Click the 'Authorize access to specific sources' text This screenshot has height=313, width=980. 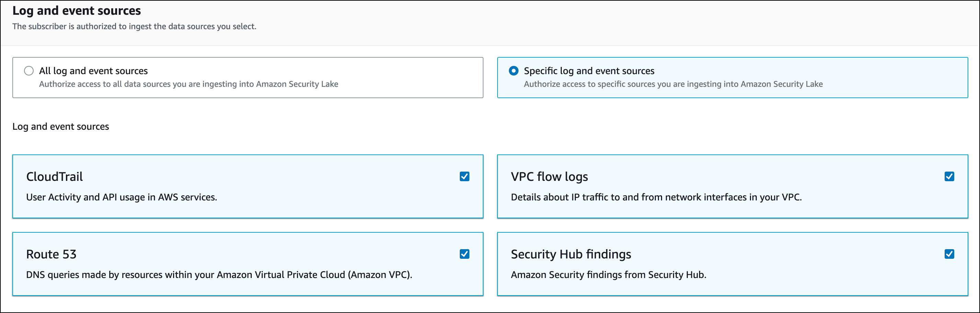click(673, 84)
